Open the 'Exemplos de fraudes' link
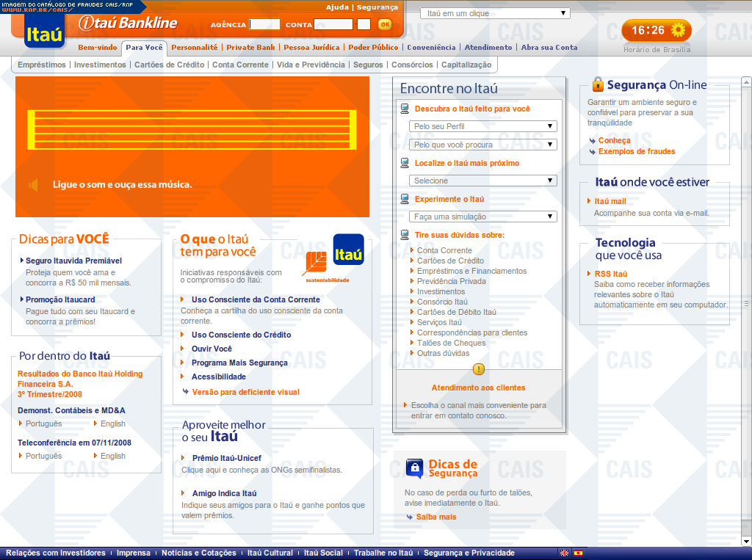This screenshot has height=560, width=752. (x=636, y=152)
